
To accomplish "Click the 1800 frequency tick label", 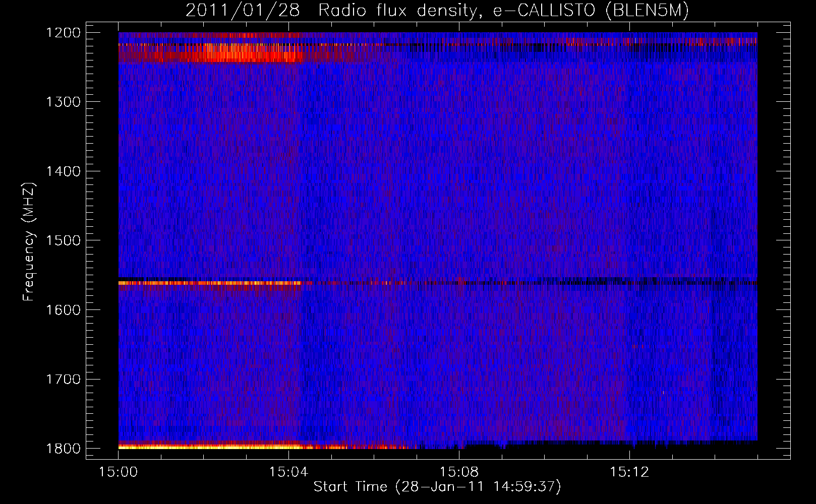I will tap(63, 449).
